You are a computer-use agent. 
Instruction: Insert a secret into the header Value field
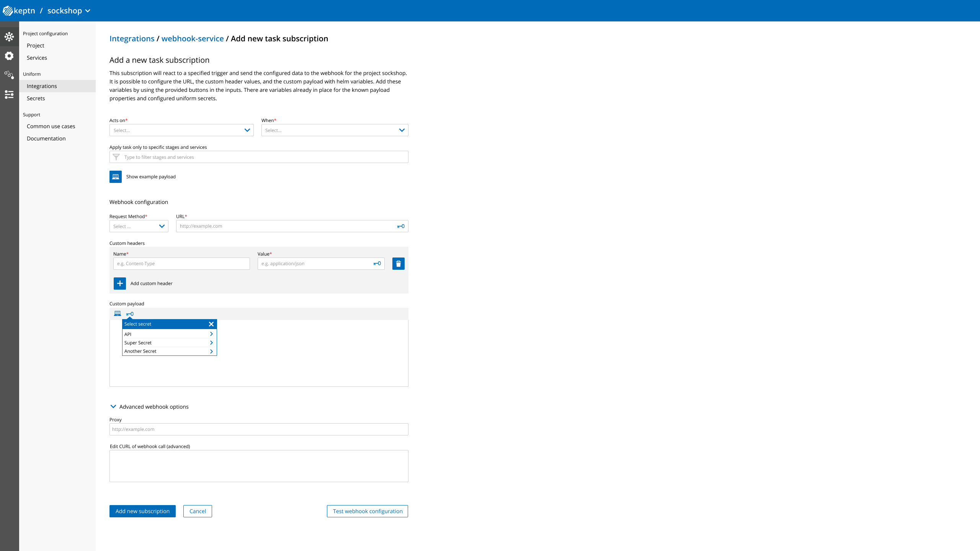[376, 264]
